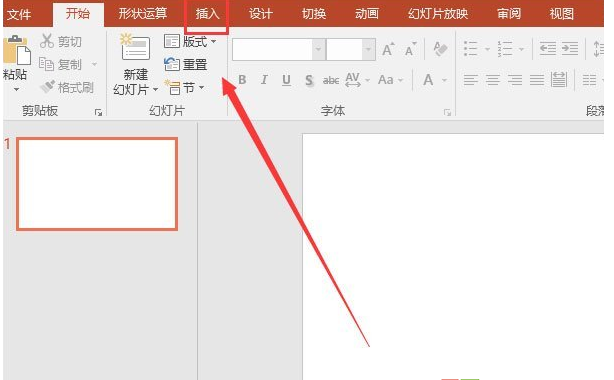Open the 设计 Design tab
Screen dimensions: 614x380
[260, 14]
